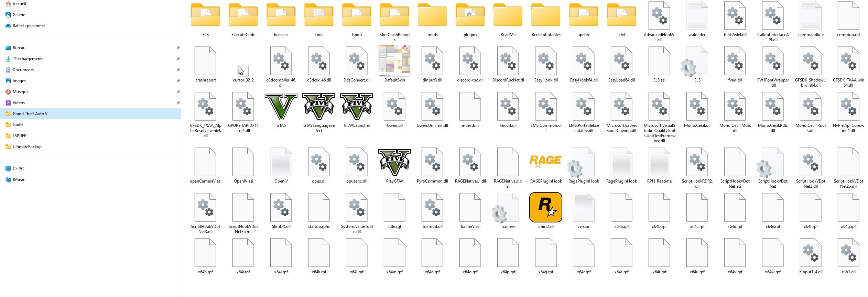Select Grand Theft Auto V sidebar folder
Image resolution: width=868 pixels, height=297 pixels.
(x=91, y=114)
